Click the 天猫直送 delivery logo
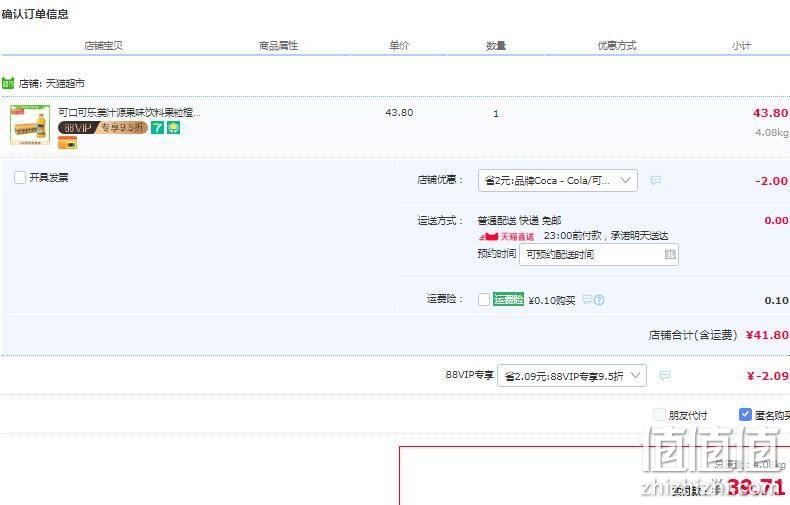This screenshot has width=790, height=505. point(506,236)
